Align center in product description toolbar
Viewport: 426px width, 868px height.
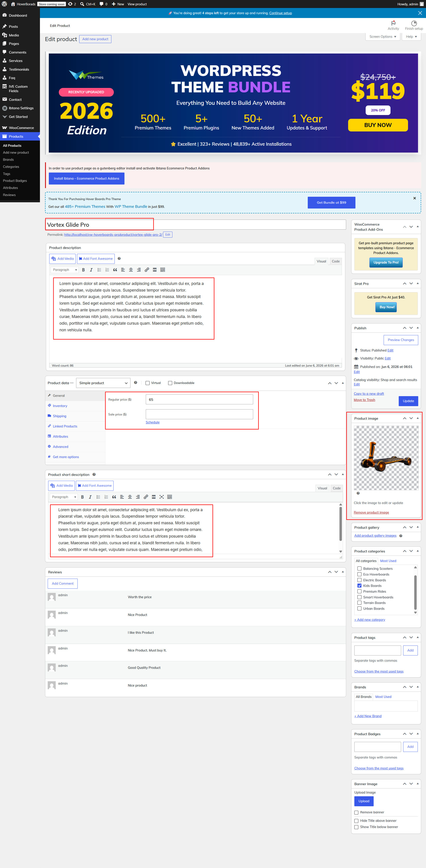point(131,270)
